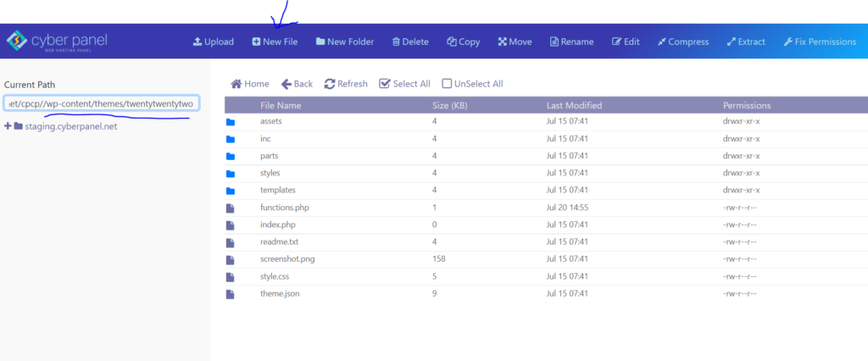
Task: Open the Rename option
Action: [x=572, y=42]
